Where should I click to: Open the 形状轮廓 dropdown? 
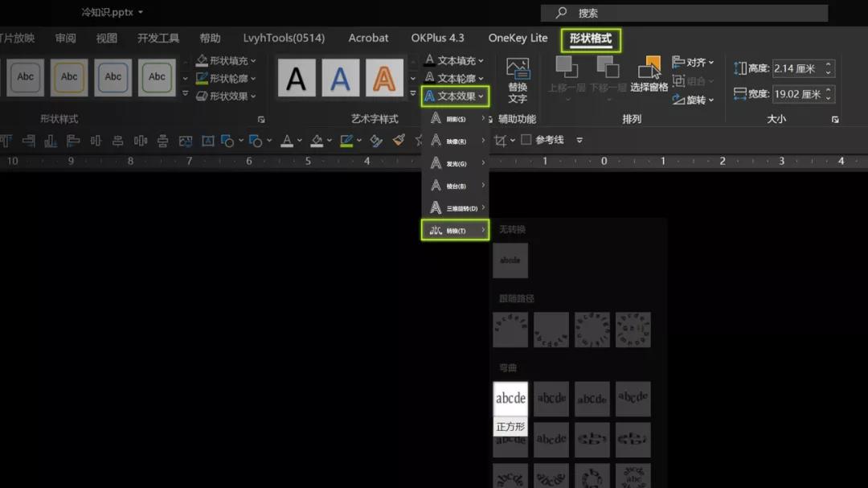[227, 78]
